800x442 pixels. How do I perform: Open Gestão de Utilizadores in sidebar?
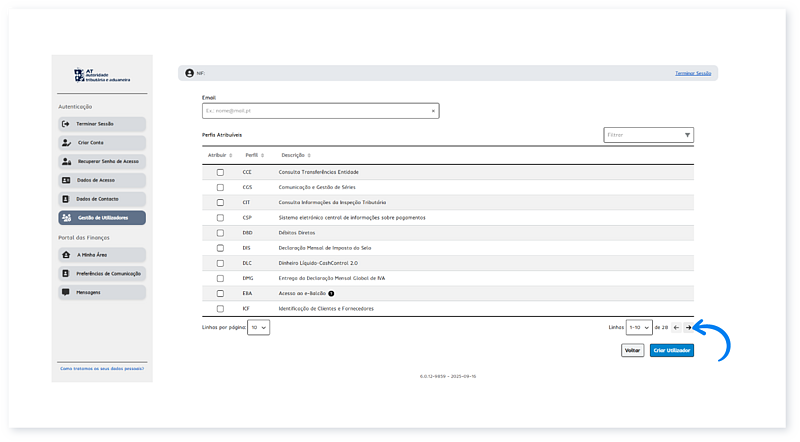pyautogui.click(x=102, y=217)
